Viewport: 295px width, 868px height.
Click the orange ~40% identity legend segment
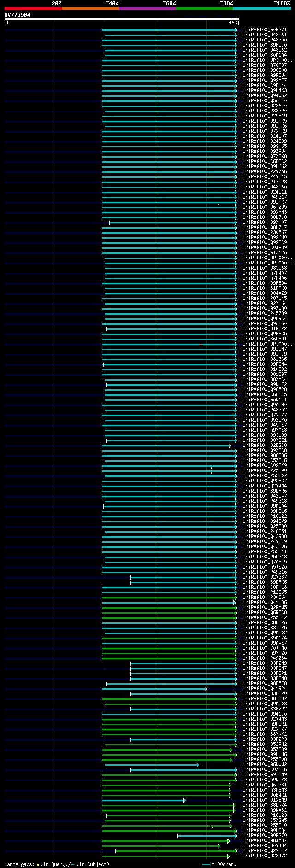(90, 8)
